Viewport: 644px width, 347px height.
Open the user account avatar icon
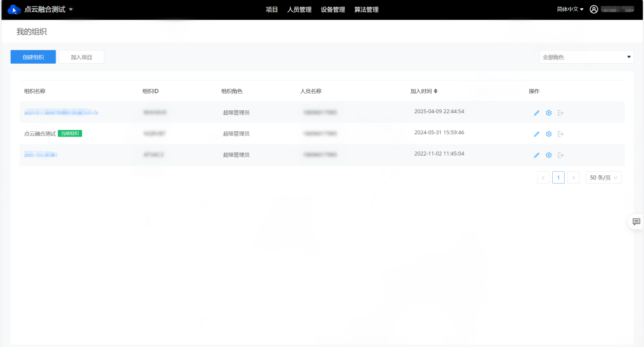(x=593, y=10)
